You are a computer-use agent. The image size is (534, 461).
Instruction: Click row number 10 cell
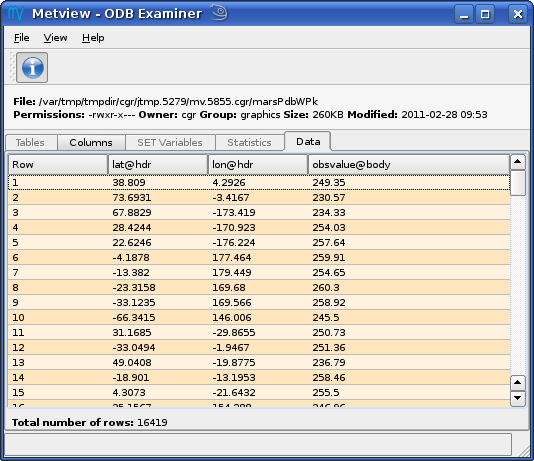pos(58,317)
